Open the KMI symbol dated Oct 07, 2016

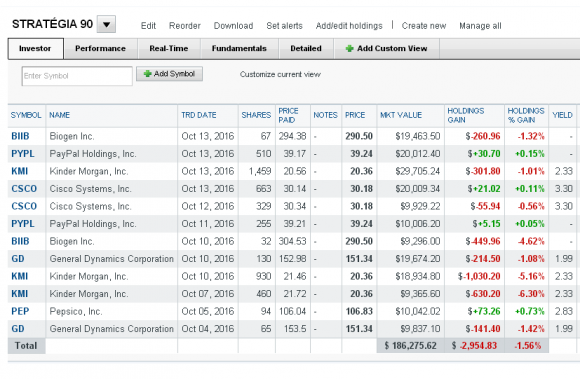click(x=20, y=294)
